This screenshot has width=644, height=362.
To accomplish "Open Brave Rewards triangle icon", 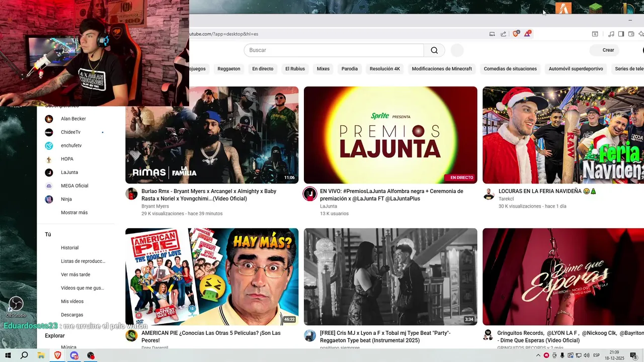I will (527, 34).
